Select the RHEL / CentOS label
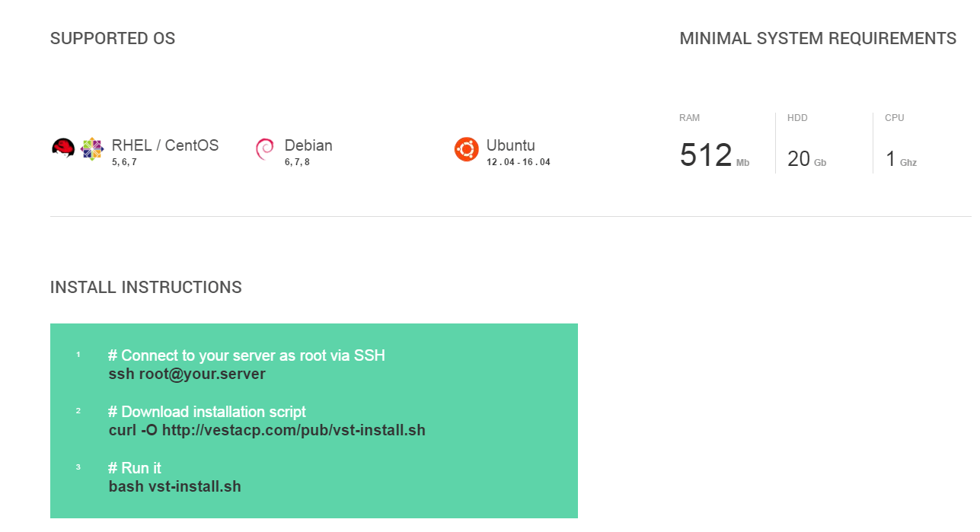This screenshot has height=532, width=980. [x=165, y=145]
